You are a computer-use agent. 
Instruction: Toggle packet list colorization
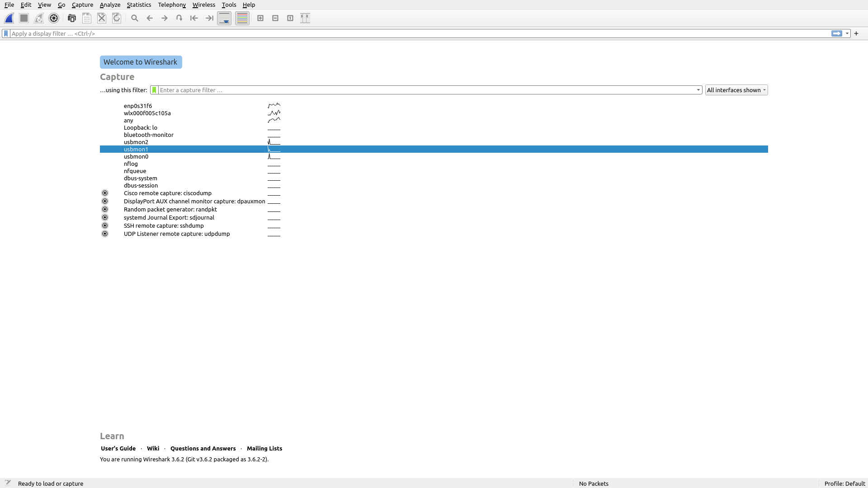point(242,18)
